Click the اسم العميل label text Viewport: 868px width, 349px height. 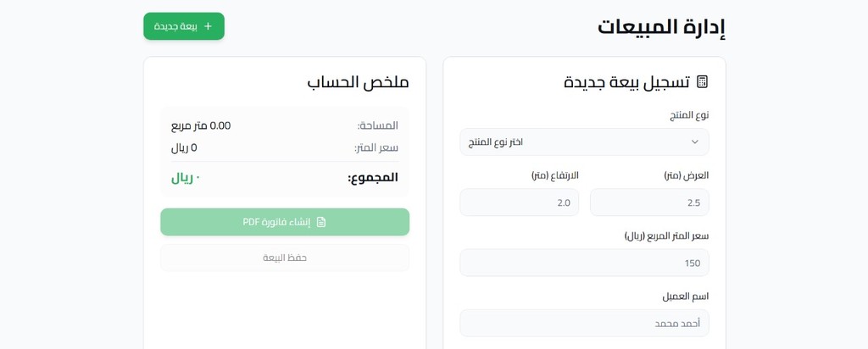[x=685, y=296]
